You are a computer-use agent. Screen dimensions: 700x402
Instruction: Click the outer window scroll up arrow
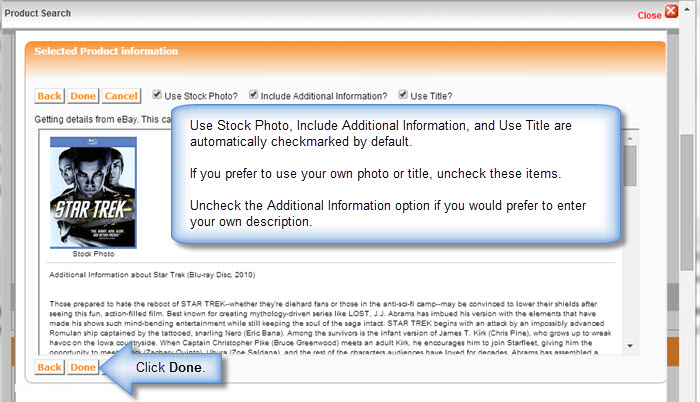[687, 8]
